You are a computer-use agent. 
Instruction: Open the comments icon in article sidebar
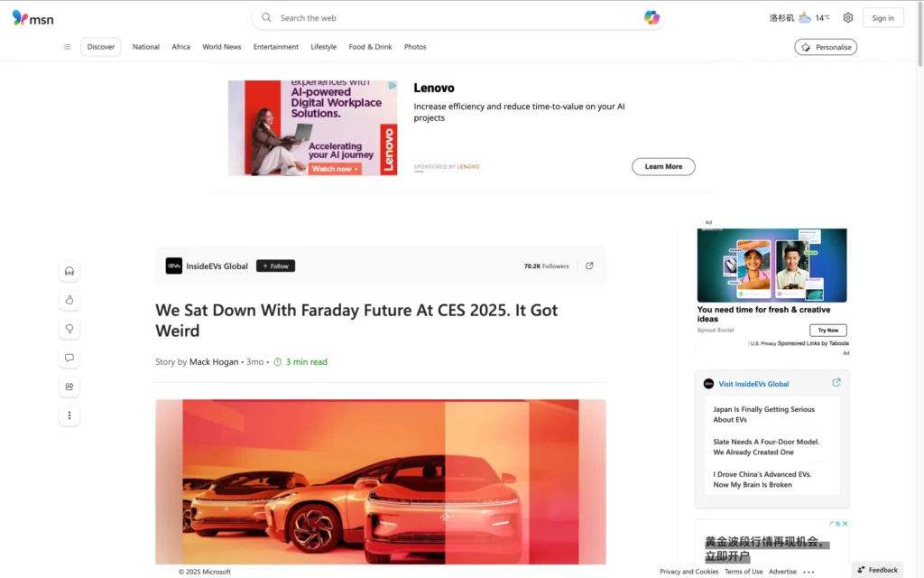69,358
